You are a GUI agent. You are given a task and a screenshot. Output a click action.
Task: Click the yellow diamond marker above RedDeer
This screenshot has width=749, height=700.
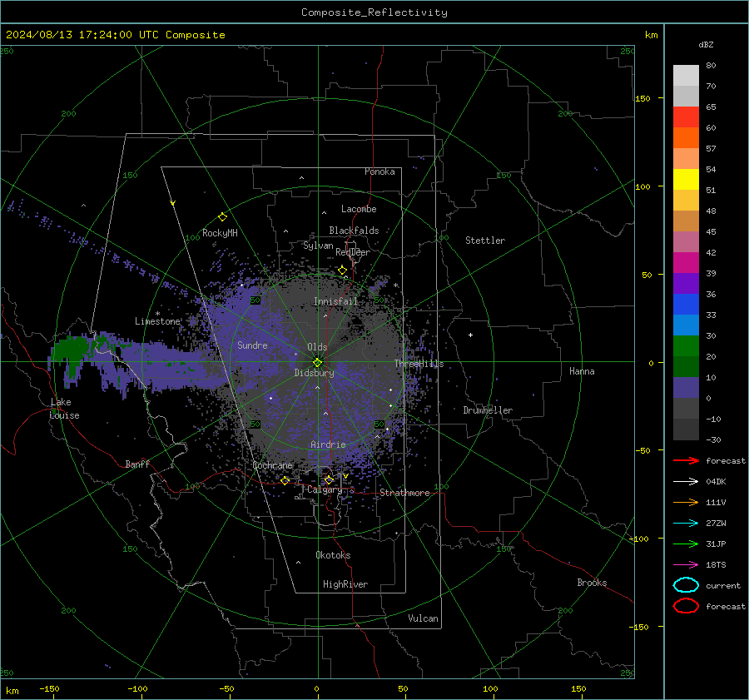(342, 271)
